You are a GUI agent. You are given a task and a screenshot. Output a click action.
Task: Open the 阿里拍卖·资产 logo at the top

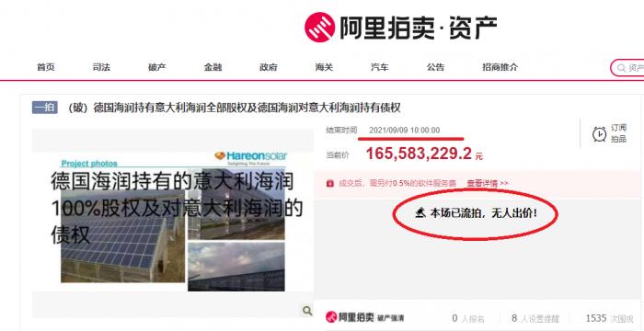(400, 27)
